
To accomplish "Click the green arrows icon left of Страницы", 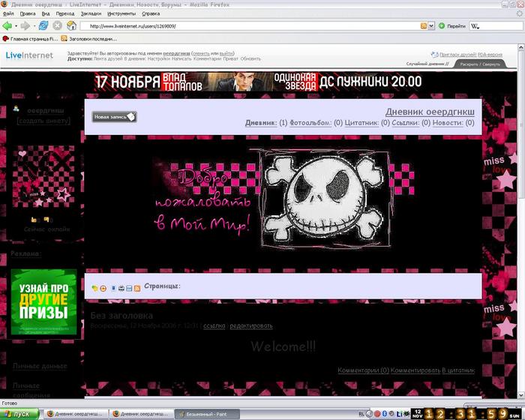I will click(x=94, y=288).
